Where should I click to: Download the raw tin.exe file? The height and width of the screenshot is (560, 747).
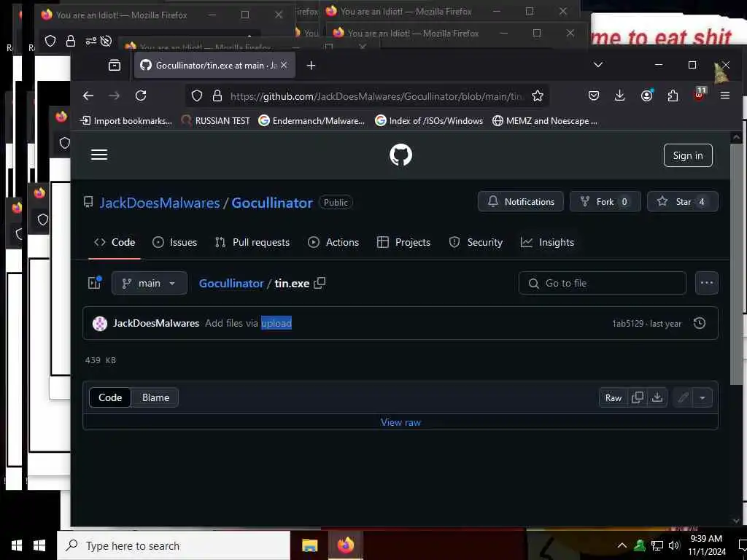coord(657,397)
